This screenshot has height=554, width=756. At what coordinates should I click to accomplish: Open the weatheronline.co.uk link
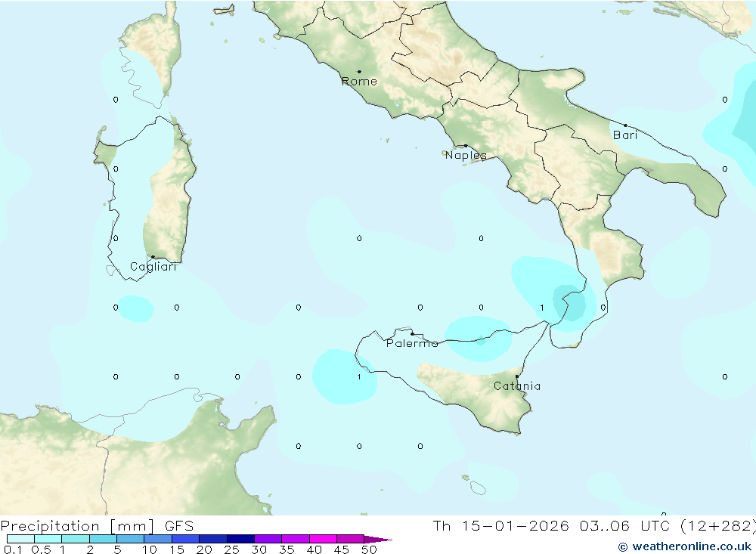coord(685,546)
